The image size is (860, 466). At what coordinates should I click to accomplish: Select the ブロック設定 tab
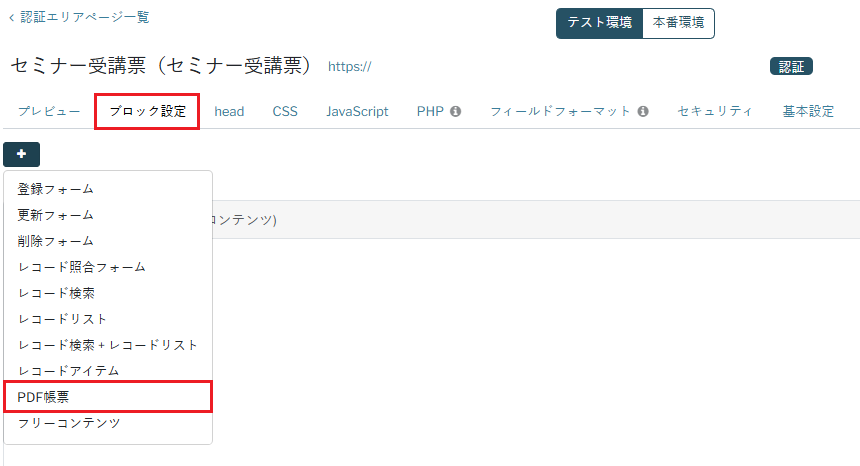pos(147,112)
